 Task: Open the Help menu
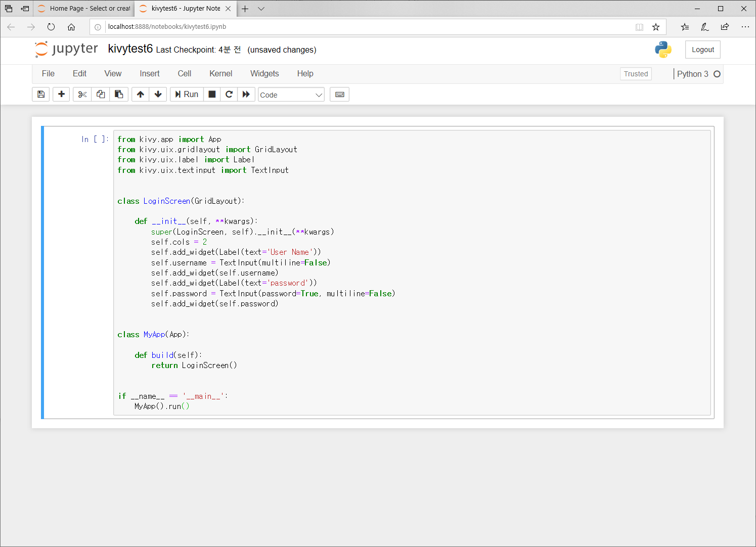[x=305, y=74]
